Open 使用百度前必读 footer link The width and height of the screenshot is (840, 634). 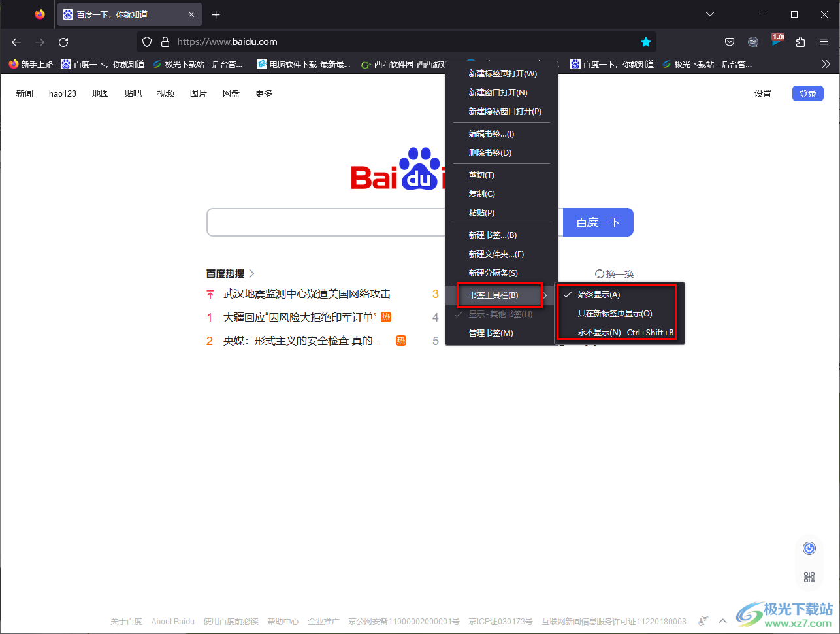[231, 622]
